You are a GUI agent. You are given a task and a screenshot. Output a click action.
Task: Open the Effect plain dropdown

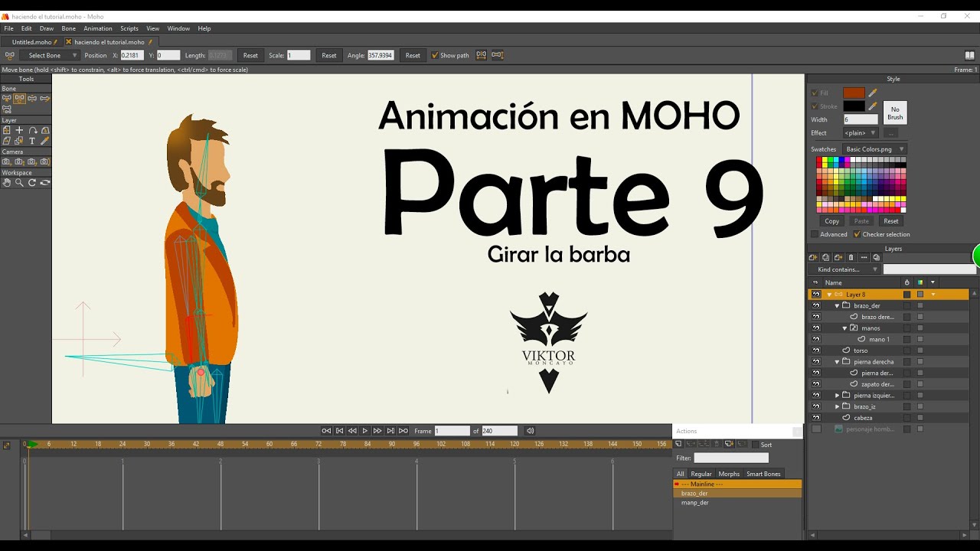click(x=861, y=133)
